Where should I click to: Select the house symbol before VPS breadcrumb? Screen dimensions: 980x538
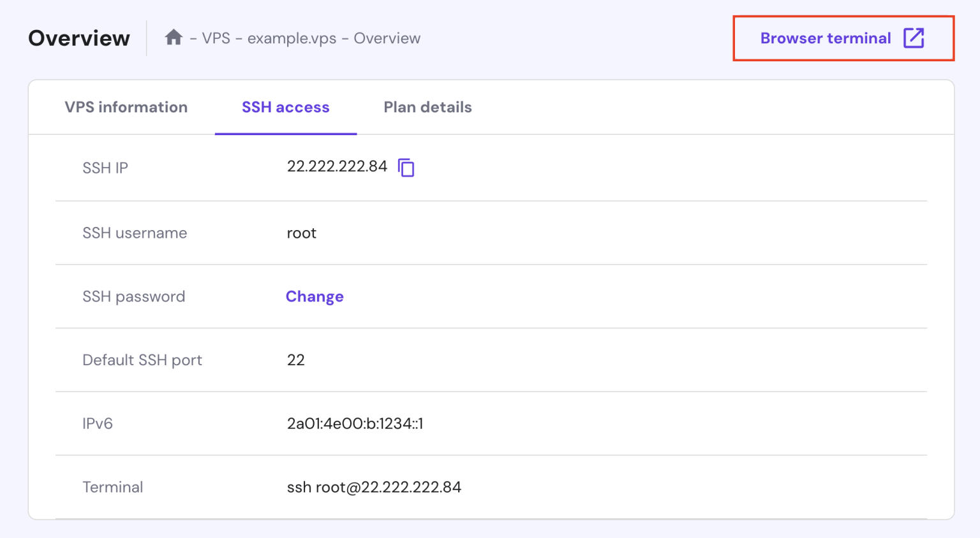(174, 37)
